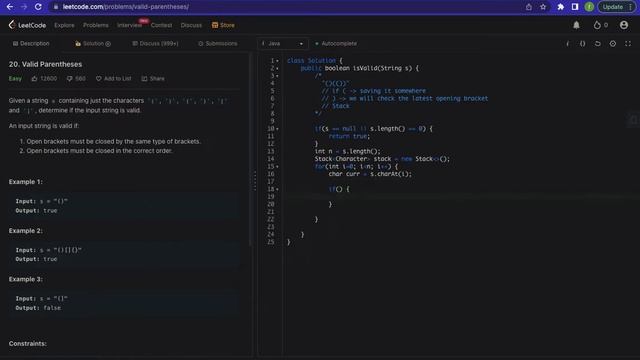Click the problem title 20. Valid Parentheses

[x=45, y=64]
